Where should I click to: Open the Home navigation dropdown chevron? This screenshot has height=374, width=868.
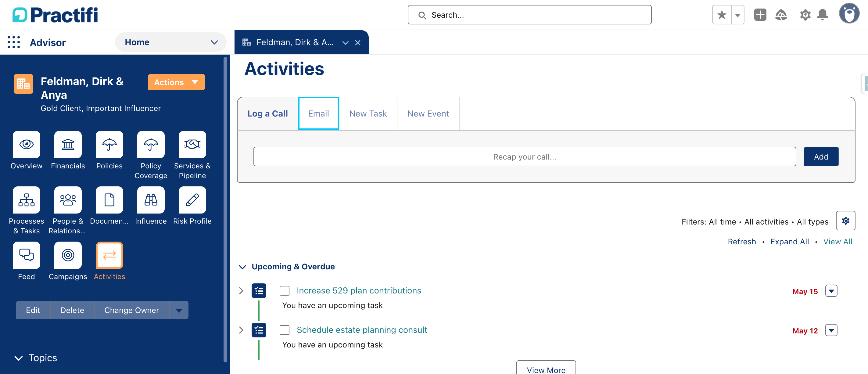coord(214,42)
